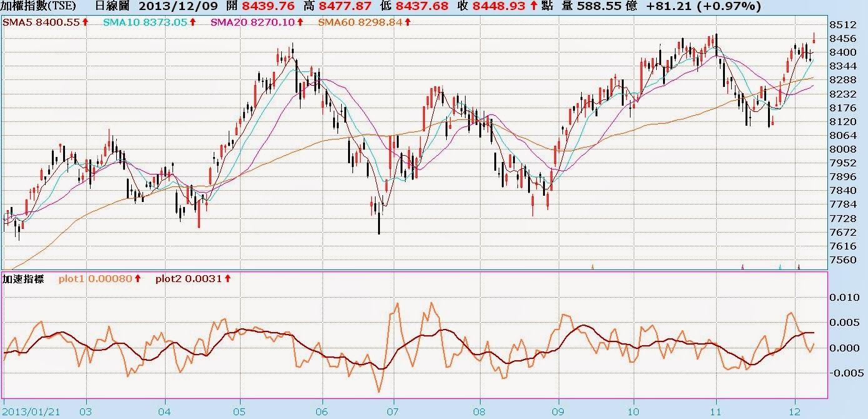Click the 加速指標 indicator panel title

point(23,278)
